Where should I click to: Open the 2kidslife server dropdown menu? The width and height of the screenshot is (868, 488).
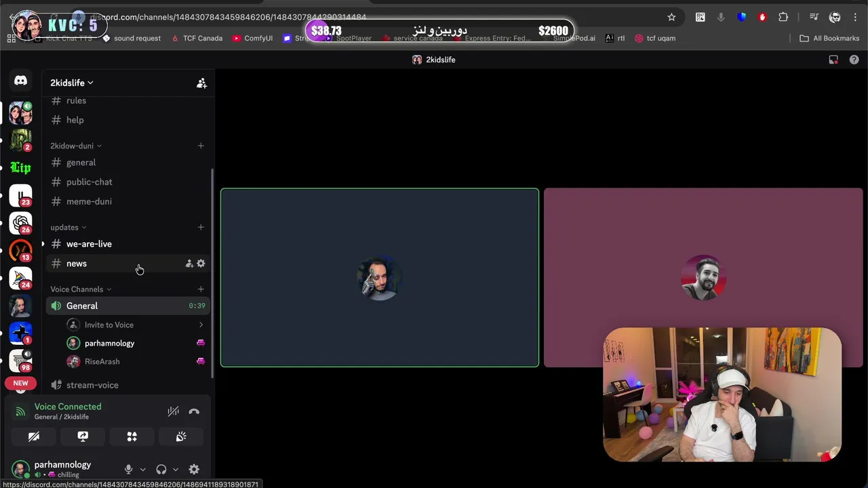pyautogui.click(x=72, y=83)
